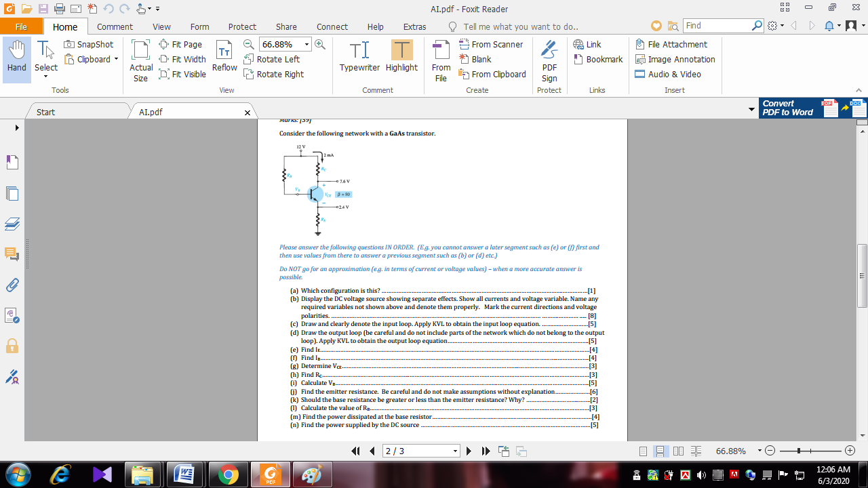Viewport: 868px width, 488px height.
Task: Insert a Link
Action: pos(587,44)
